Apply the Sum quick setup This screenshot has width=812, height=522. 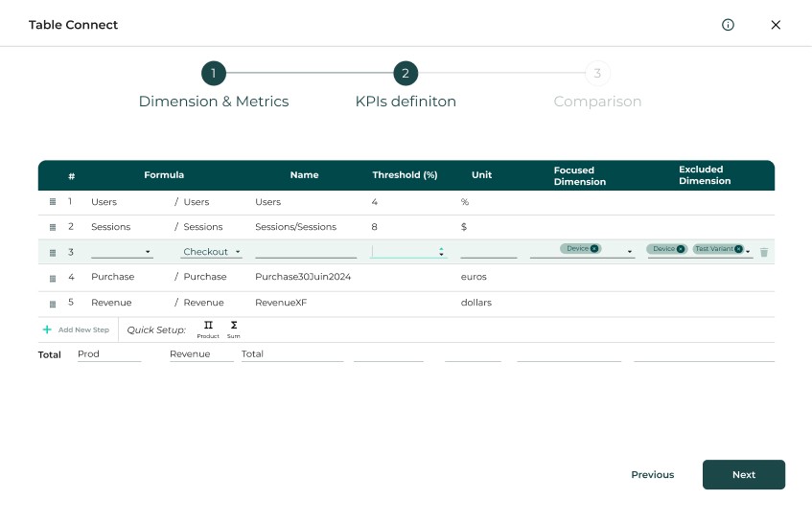[234, 329]
